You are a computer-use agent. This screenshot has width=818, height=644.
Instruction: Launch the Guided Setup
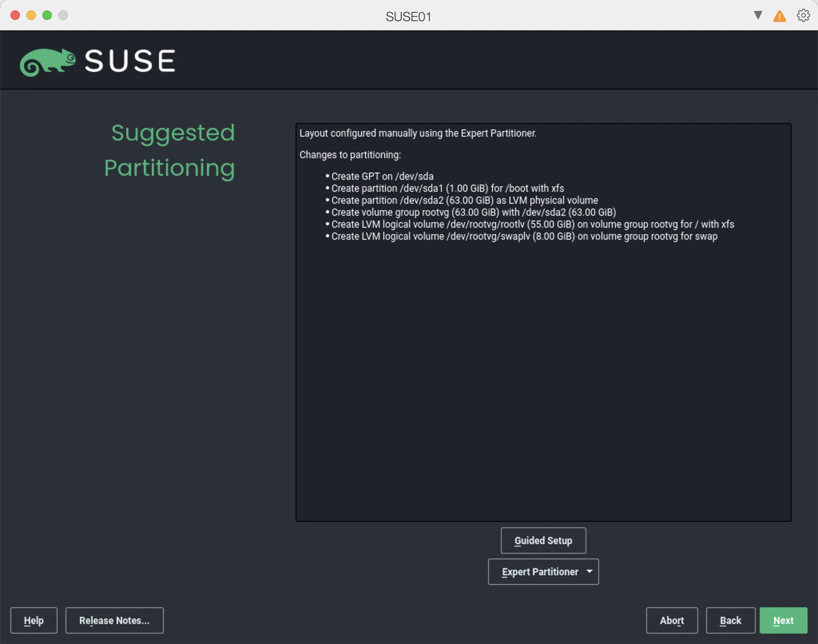coord(543,540)
